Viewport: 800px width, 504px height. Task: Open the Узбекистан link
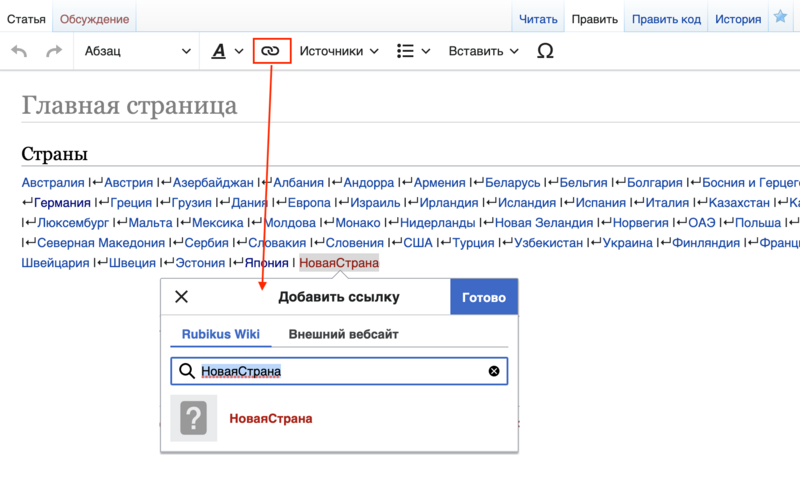(x=548, y=243)
